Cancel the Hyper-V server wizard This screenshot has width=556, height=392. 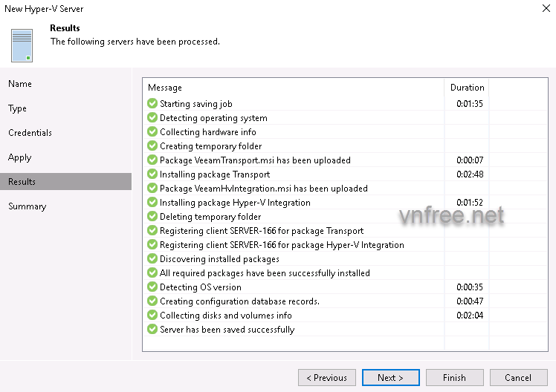pyautogui.click(x=518, y=378)
